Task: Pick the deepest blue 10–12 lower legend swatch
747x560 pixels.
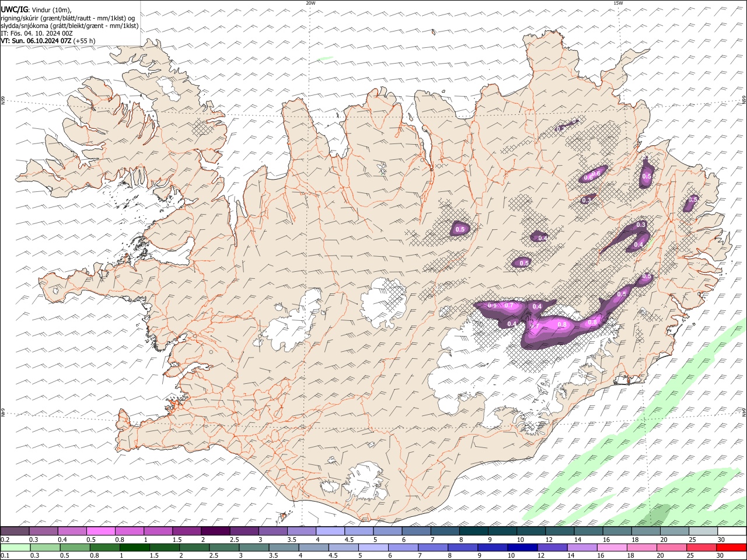Action: 522,548
